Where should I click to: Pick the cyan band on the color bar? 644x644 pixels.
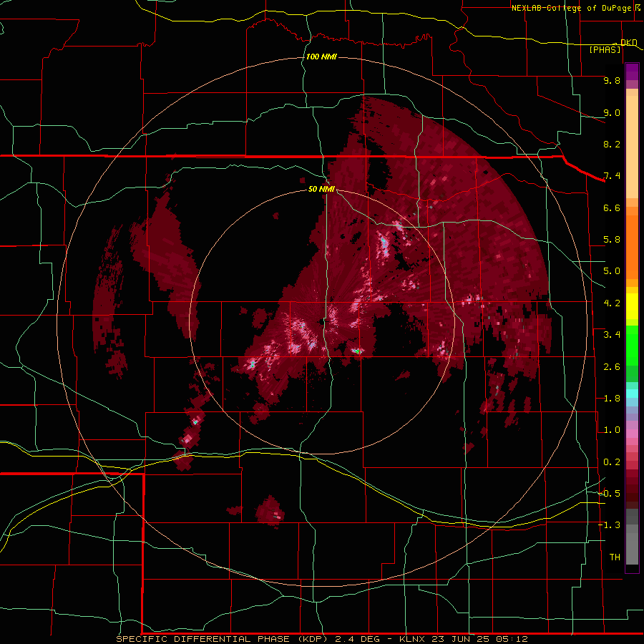pyautogui.click(x=632, y=394)
